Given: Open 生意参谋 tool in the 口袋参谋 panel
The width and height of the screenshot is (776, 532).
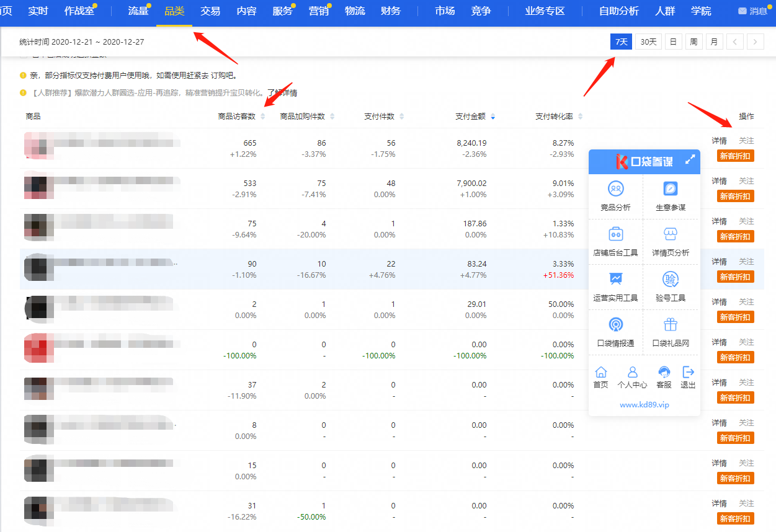Looking at the screenshot, I should pyautogui.click(x=671, y=197).
